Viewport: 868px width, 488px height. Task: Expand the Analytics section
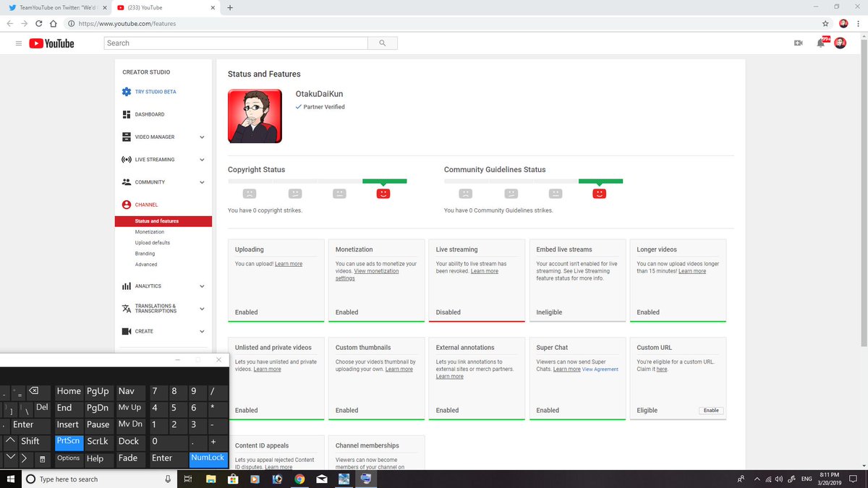coord(202,286)
